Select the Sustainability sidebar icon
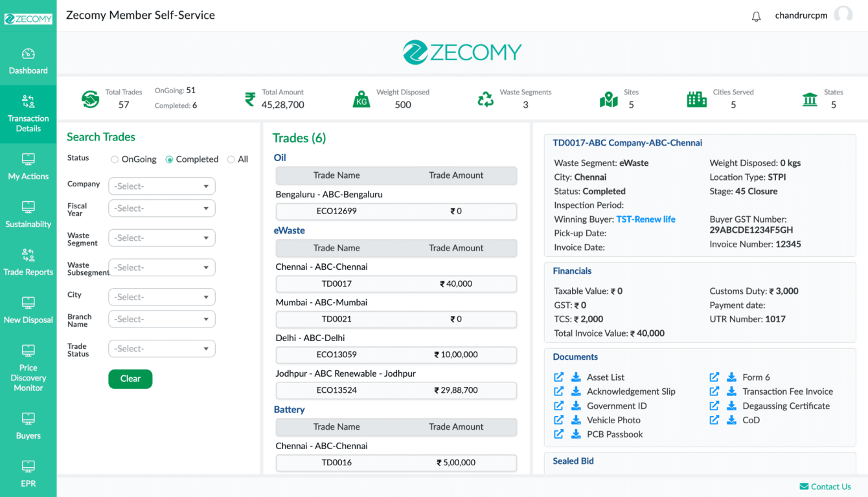The width and height of the screenshot is (868, 497). 28,215
